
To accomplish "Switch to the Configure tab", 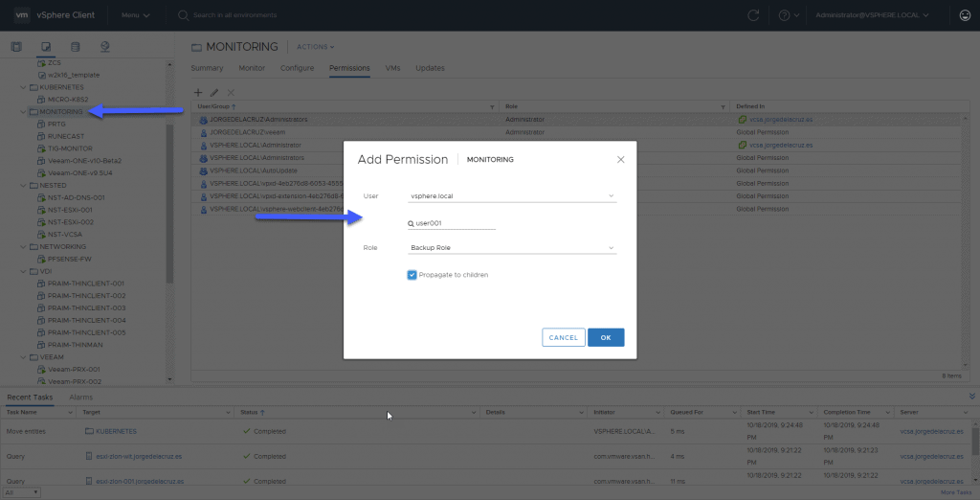I will point(297,68).
